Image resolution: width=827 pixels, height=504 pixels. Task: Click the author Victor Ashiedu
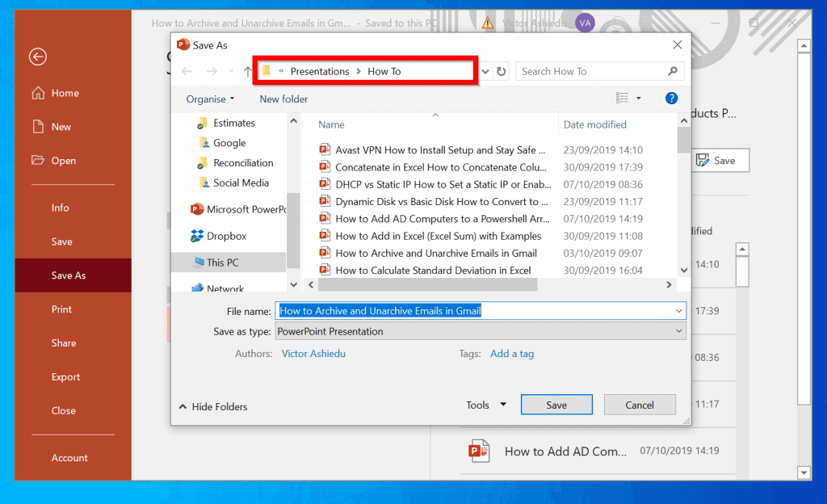point(313,353)
